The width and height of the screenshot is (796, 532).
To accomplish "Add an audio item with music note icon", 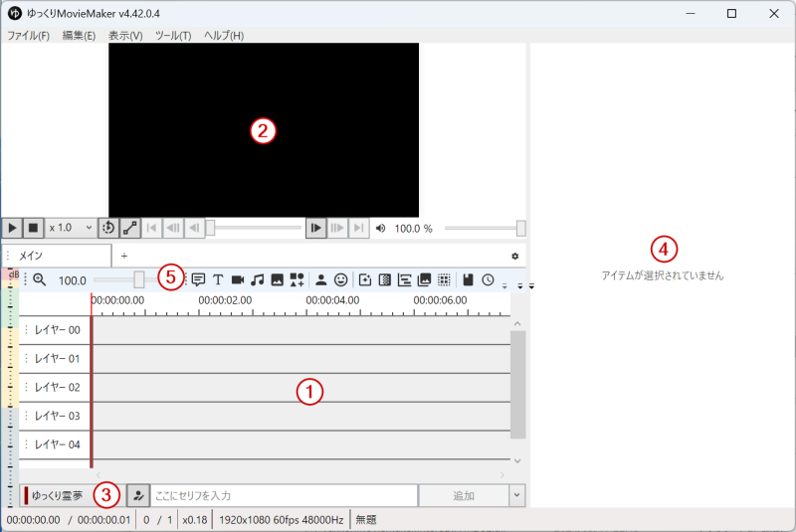I will [x=257, y=280].
